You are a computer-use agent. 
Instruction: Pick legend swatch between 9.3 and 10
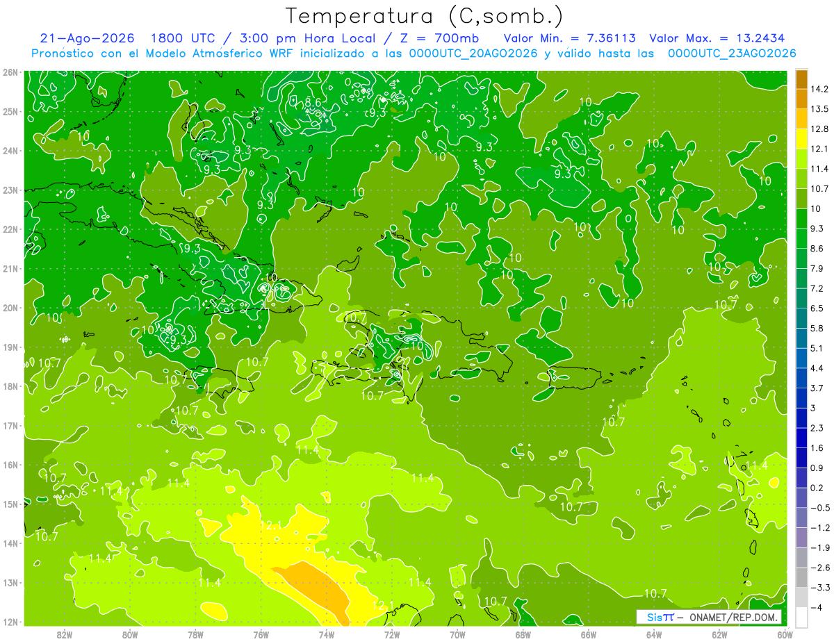tap(801, 219)
